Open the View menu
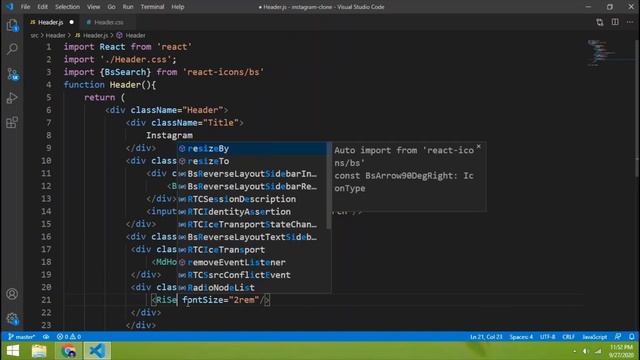Screen dimensions: 640x360 93,7
